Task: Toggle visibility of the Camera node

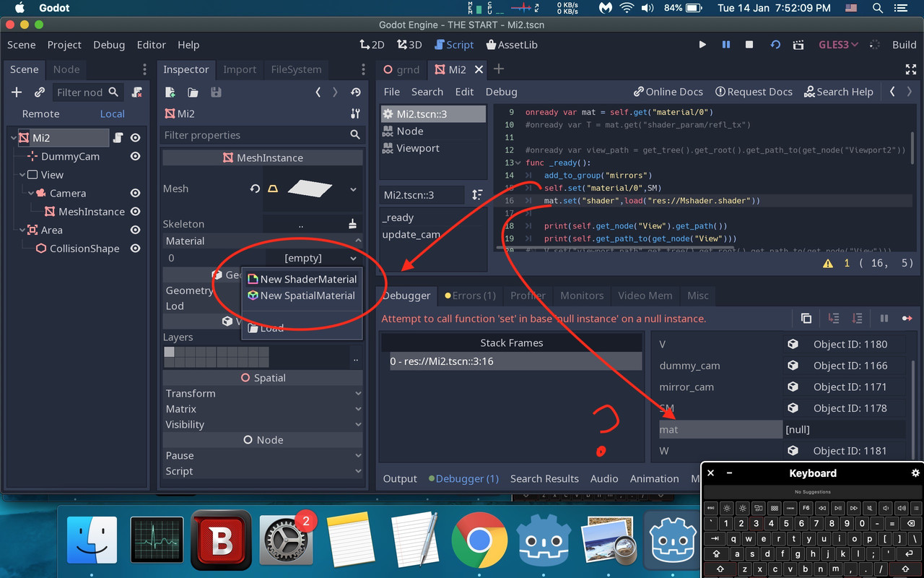Action: coord(135,193)
